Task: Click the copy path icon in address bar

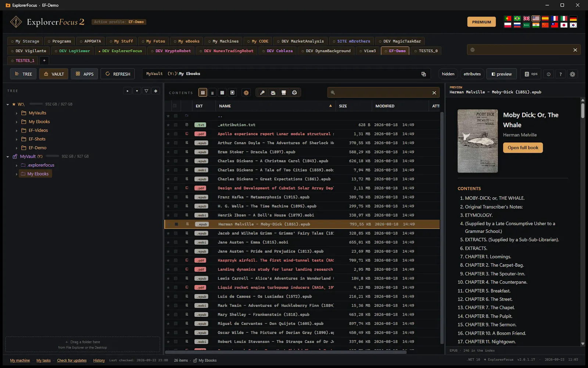Action: click(x=423, y=74)
